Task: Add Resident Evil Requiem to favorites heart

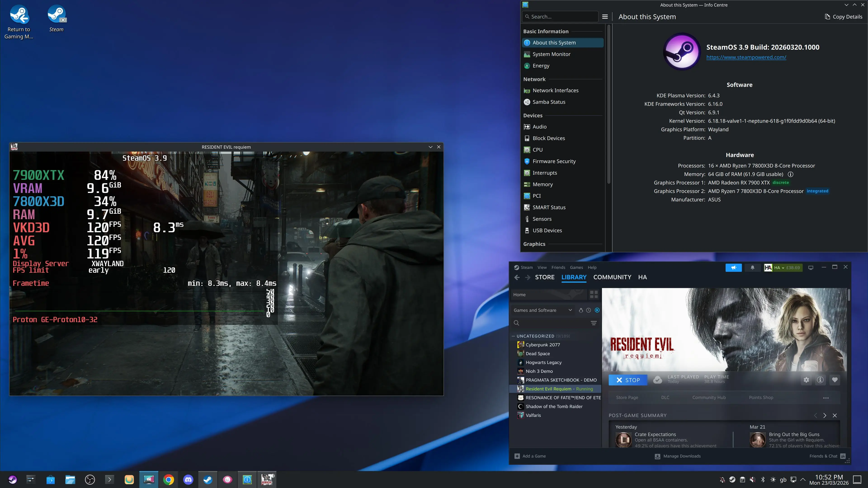Action: click(835, 380)
